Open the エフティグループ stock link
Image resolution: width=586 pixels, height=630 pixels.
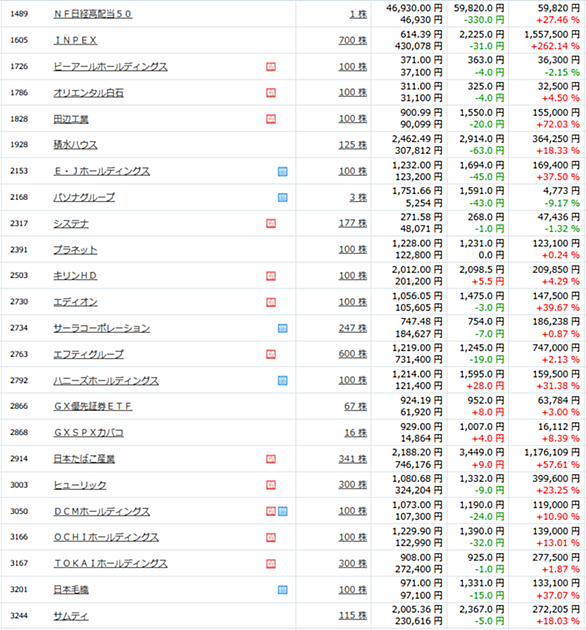point(88,354)
